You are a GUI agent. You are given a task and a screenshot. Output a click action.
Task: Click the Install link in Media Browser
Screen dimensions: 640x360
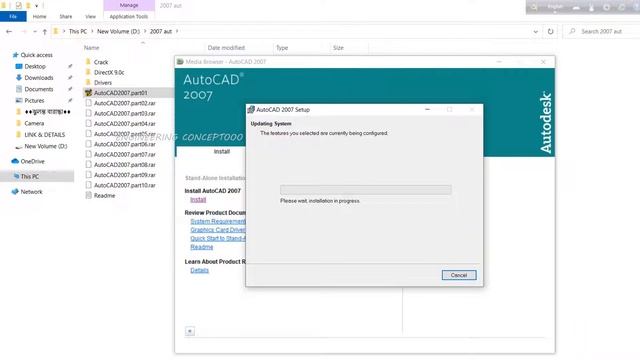point(198,200)
